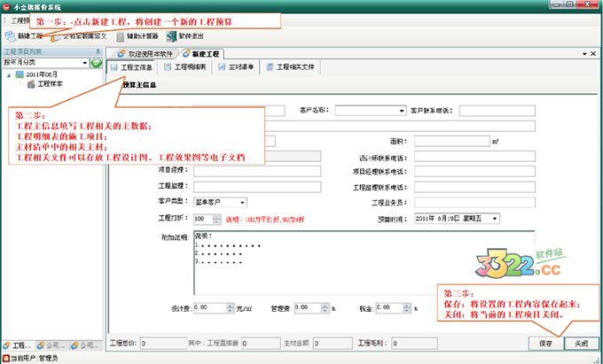Image resolution: width=603 pixels, height=364 pixels.
Task: Click the 保存 button
Action: [544, 342]
